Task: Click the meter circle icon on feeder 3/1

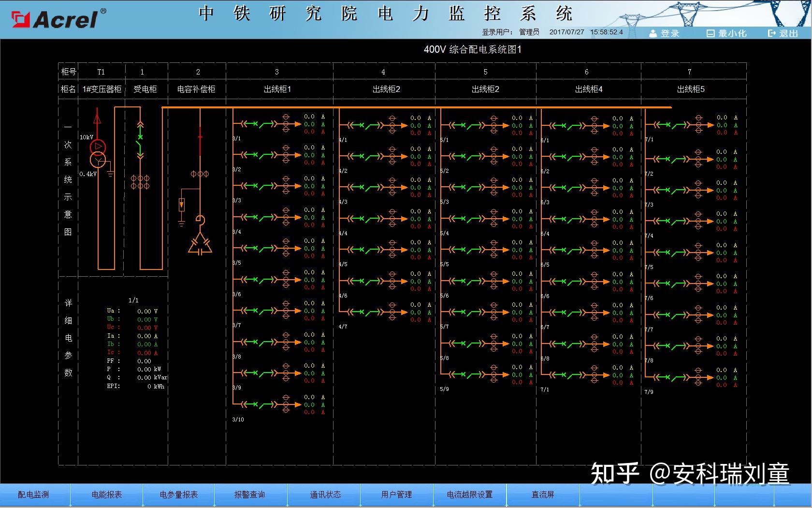Action: [287, 125]
